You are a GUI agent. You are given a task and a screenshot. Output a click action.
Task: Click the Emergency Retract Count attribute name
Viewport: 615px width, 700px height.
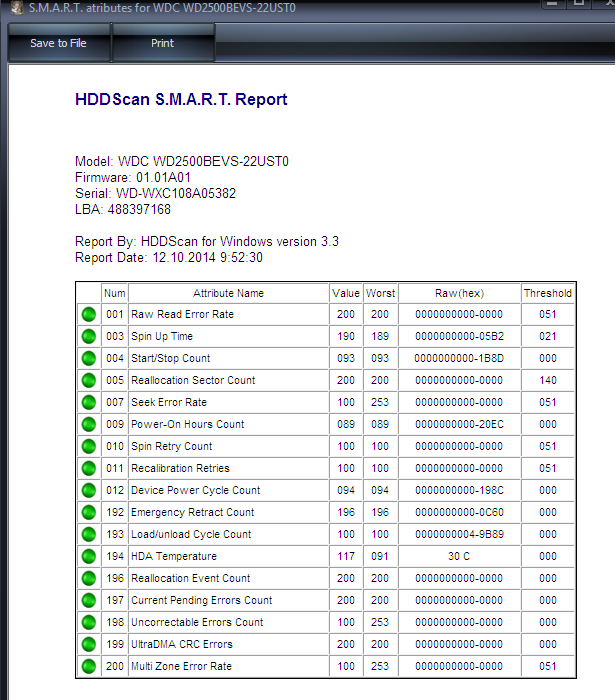tap(192, 512)
